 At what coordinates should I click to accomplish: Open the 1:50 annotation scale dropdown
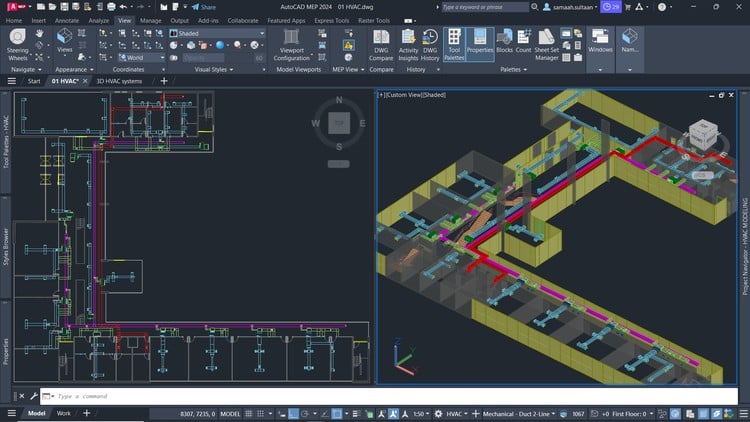[x=421, y=414]
